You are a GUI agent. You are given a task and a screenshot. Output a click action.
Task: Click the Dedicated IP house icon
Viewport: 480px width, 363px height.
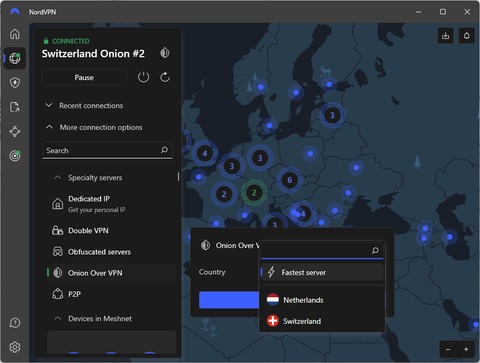point(57,204)
